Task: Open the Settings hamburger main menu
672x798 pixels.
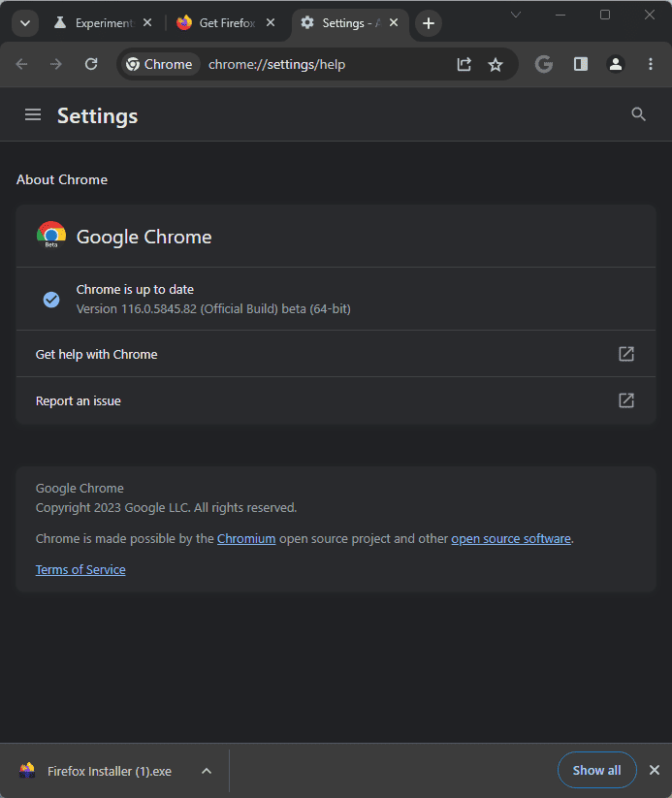Action: click(x=33, y=114)
